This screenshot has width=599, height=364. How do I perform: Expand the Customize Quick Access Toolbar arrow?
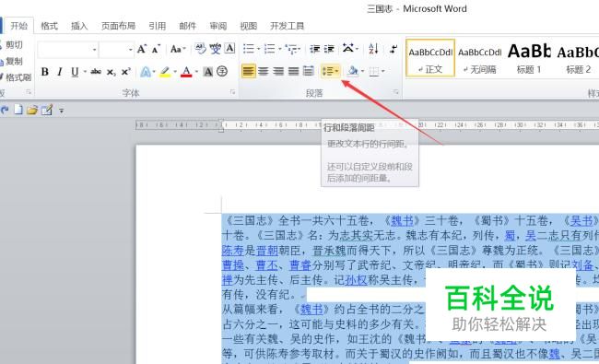coord(61,111)
